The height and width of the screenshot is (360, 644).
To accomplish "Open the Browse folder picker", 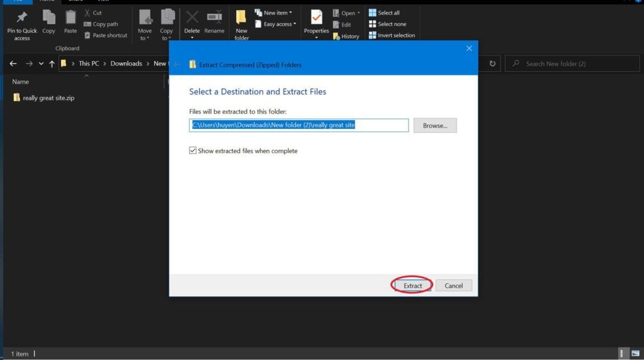I will pyautogui.click(x=435, y=125).
